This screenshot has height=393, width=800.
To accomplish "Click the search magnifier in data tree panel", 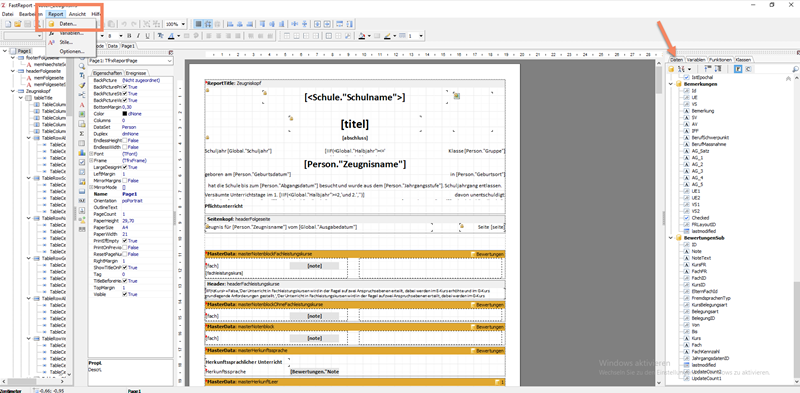I will pos(795,68).
